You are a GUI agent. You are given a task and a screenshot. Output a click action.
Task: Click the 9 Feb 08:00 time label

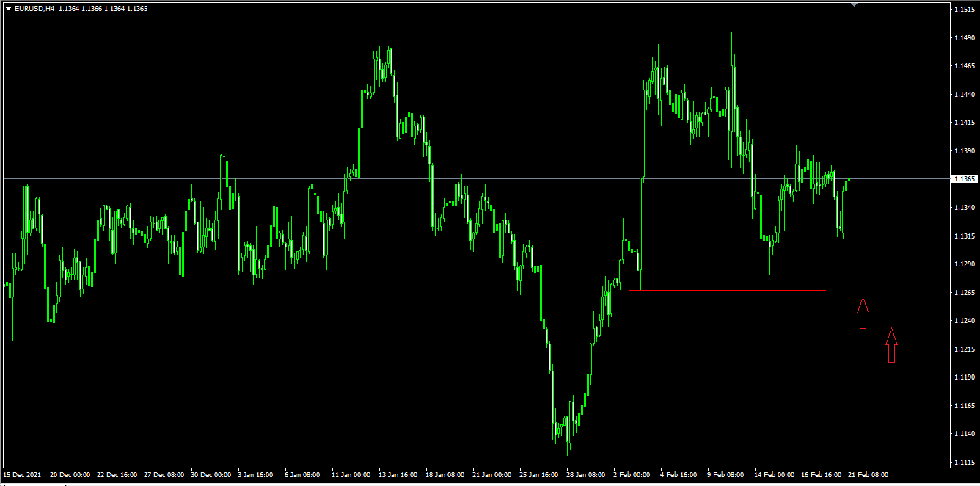(725, 475)
